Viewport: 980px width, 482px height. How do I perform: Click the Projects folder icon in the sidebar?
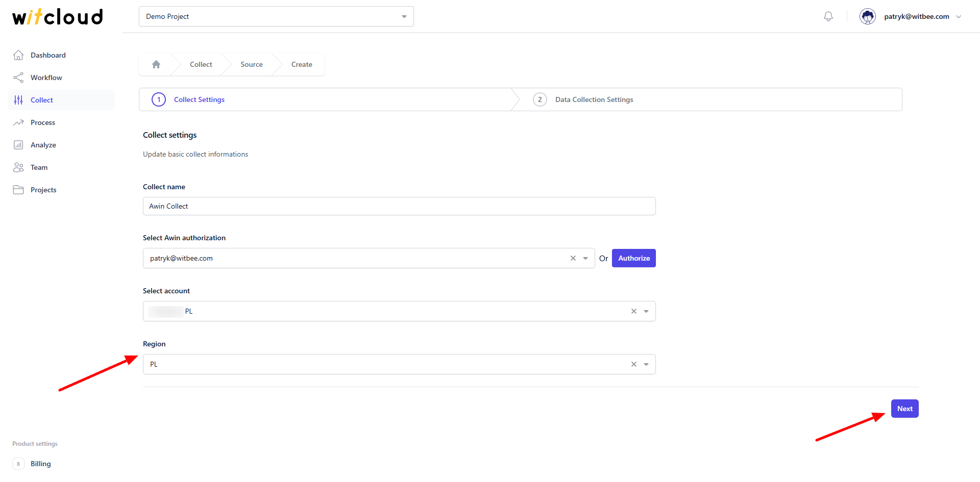(18, 190)
